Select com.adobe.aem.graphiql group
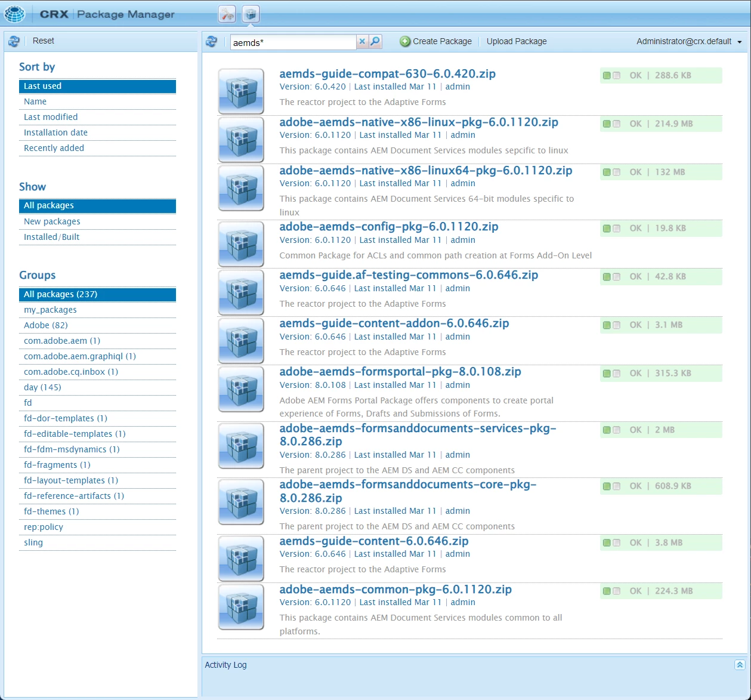Screen dimensions: 751x700 tap(97, 356)
